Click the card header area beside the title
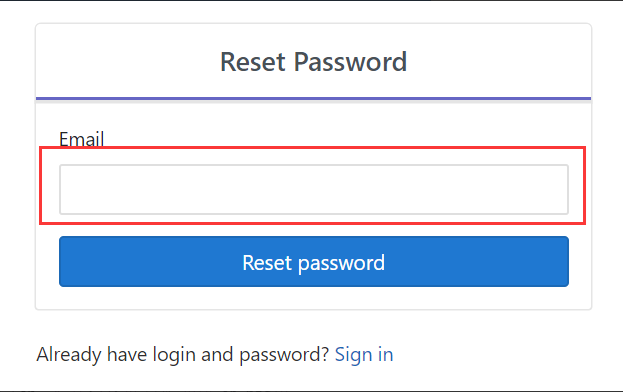 tap(499, 60)
